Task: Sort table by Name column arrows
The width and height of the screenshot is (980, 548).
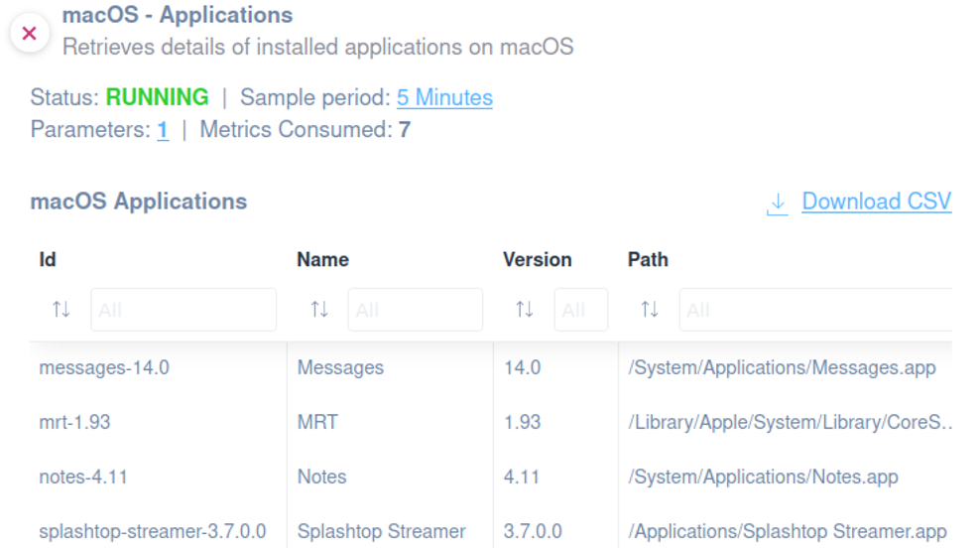Action: pos(319,309)
